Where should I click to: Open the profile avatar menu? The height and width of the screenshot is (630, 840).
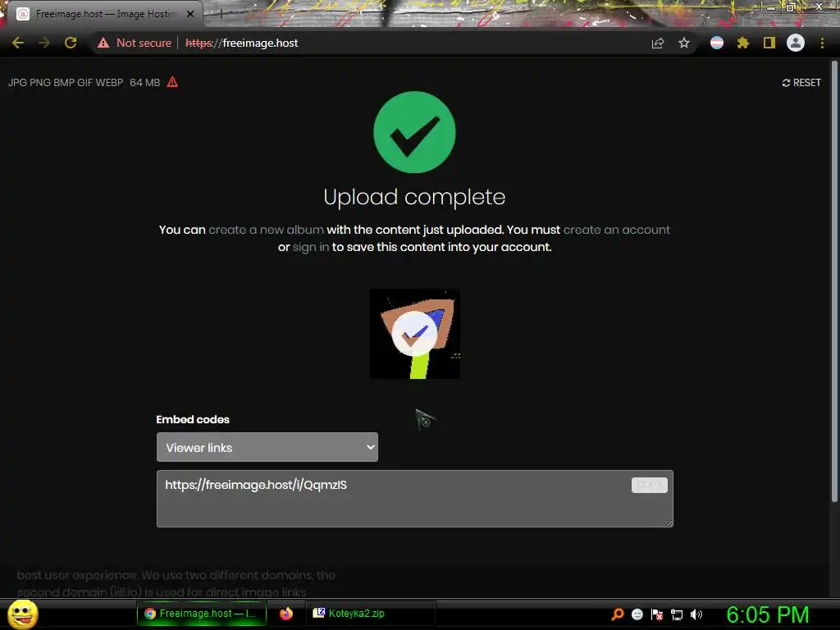point(796,43)
